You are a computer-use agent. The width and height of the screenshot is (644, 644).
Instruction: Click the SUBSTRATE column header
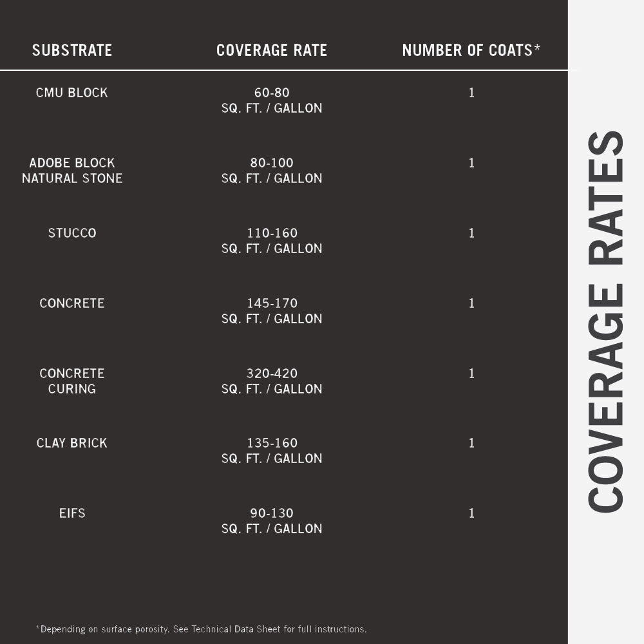tap(72, 50)
